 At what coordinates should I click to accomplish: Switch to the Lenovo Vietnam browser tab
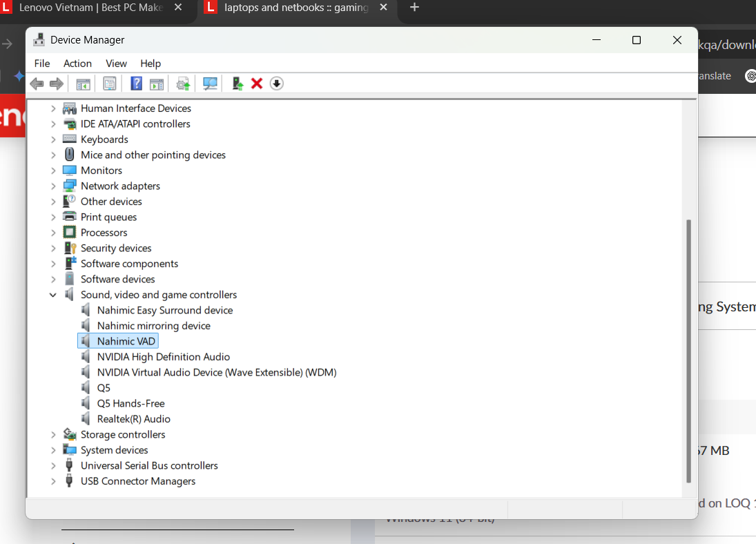pyautogui.click(x=90, y=8)
